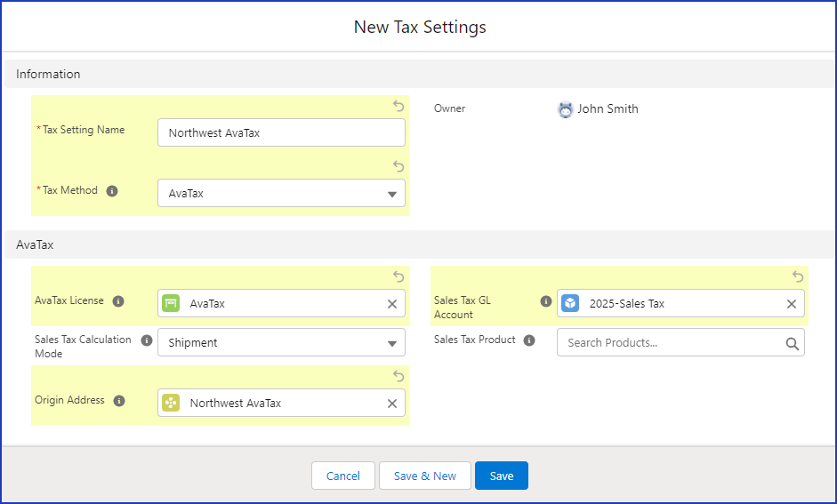Show Sales Tax Calculation Mode info icon
The width and height of the screenshot is (837, 504).
(146, 340)
